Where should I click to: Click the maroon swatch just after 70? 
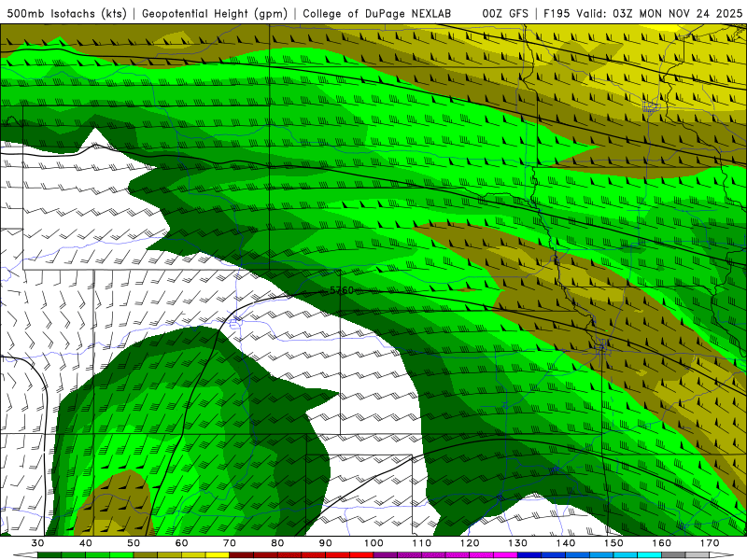(x=242, y=555)
